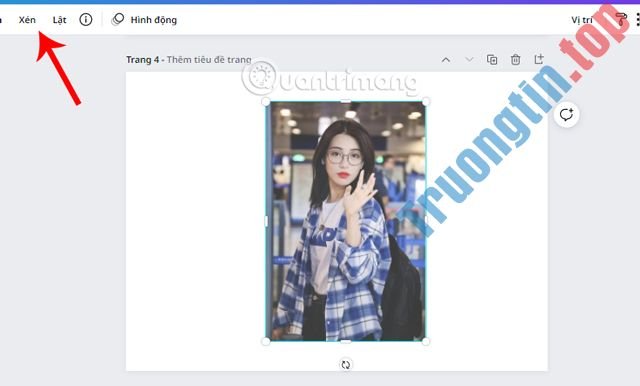This screenshot has height=386, width=640.
Task: Move page 4 down with the chevron
Action: tap(469, 60)
